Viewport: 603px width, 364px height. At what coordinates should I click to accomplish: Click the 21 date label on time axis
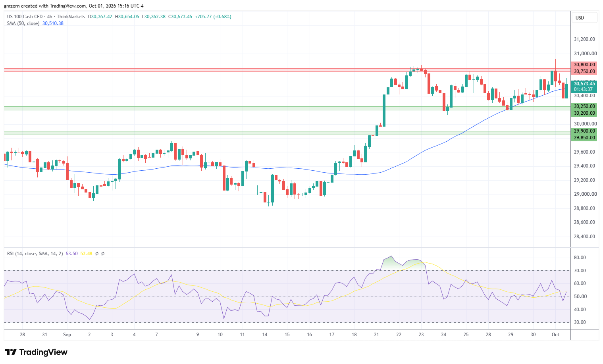point(376,335)
